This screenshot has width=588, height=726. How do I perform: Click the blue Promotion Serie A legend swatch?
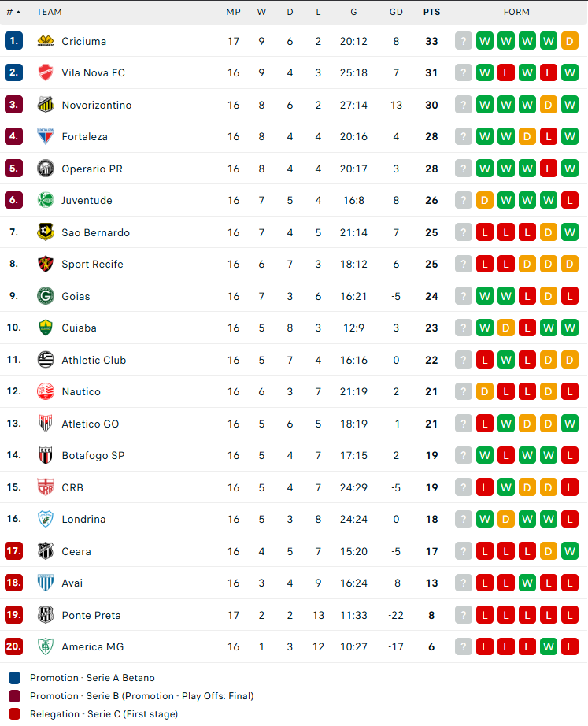tap(14, 678)
